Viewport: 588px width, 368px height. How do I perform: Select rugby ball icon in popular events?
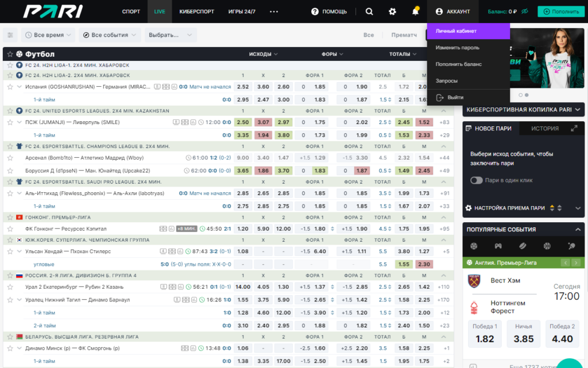(523, 246)
